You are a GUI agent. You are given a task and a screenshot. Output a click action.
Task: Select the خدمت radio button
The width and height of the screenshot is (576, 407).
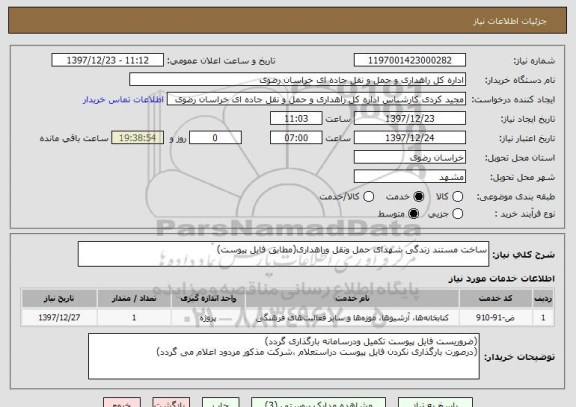coord(418,197)
